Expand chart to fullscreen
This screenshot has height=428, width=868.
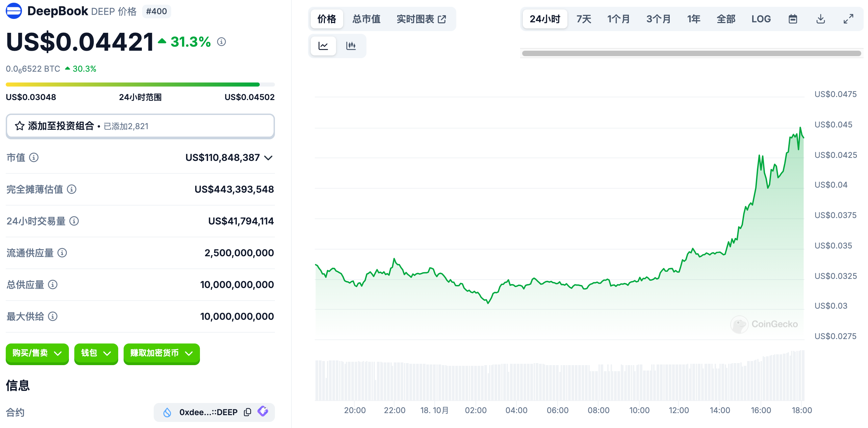tap(848, 19)
